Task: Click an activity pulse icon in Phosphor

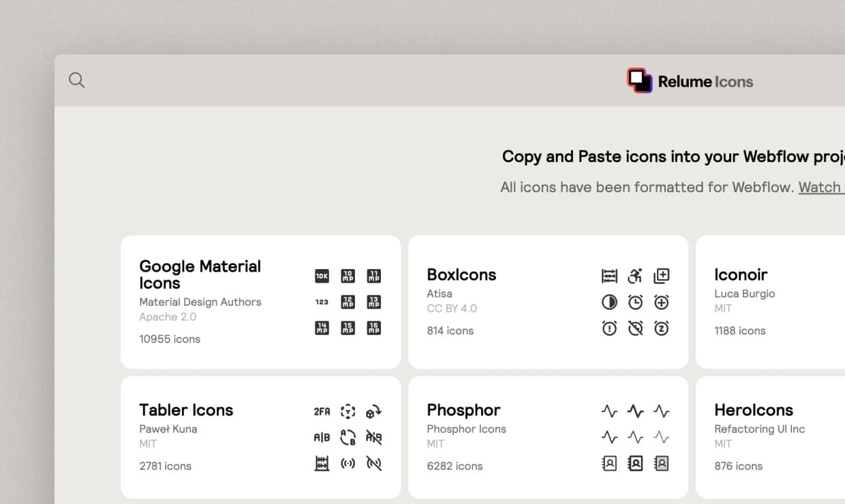Action: (609, 411)
